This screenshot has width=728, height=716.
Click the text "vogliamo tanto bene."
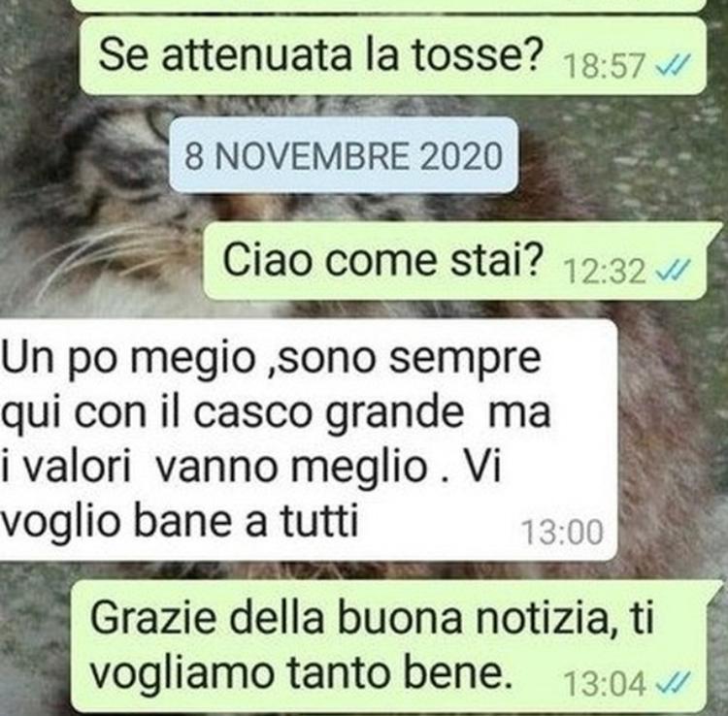point(301,672)
